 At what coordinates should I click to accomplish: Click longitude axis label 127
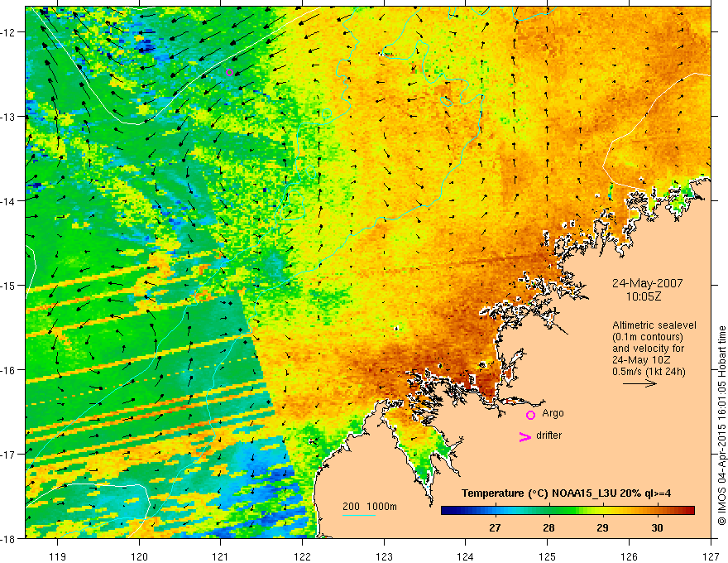711,556
